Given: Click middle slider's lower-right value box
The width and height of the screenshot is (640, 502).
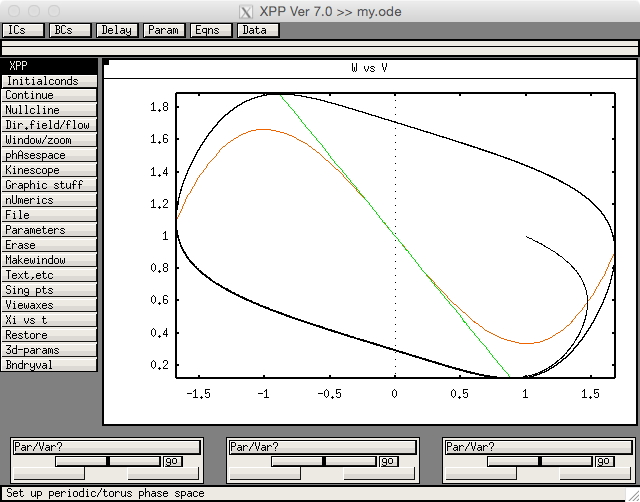Looking at the screenshot, I should click(379, 473).
